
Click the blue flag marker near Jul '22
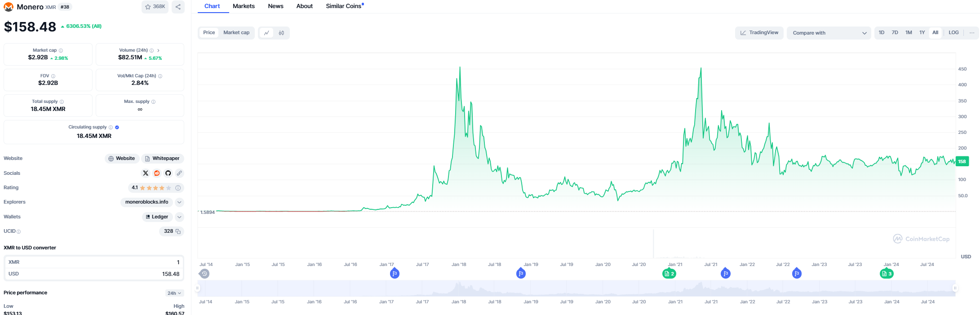coord(797,273)
